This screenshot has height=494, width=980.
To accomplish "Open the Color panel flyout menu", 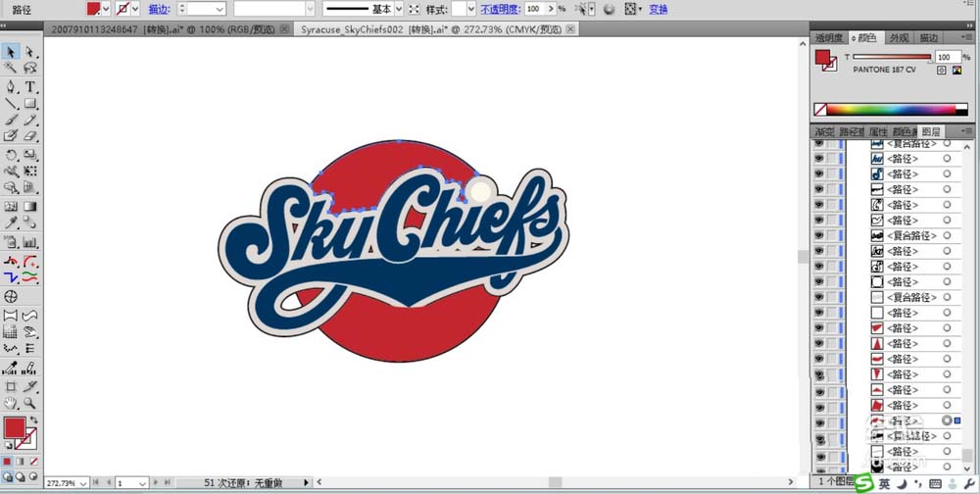I will click(x=968, y=38).
